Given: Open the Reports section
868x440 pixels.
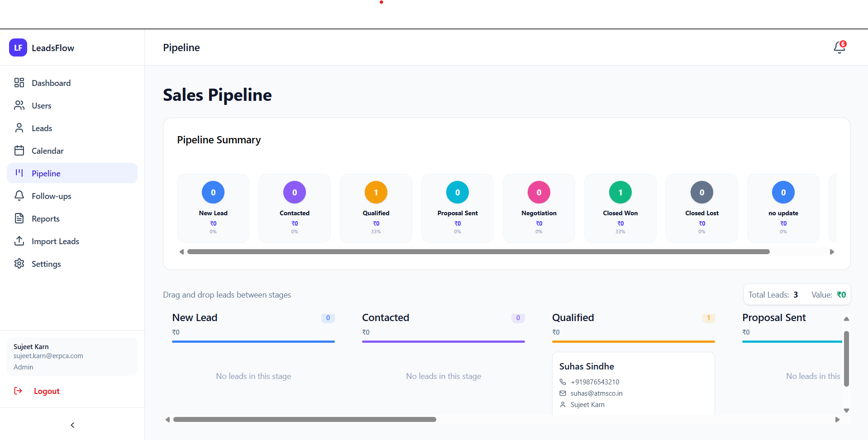Looking at the screenshot, I should (x=46, y=218).
